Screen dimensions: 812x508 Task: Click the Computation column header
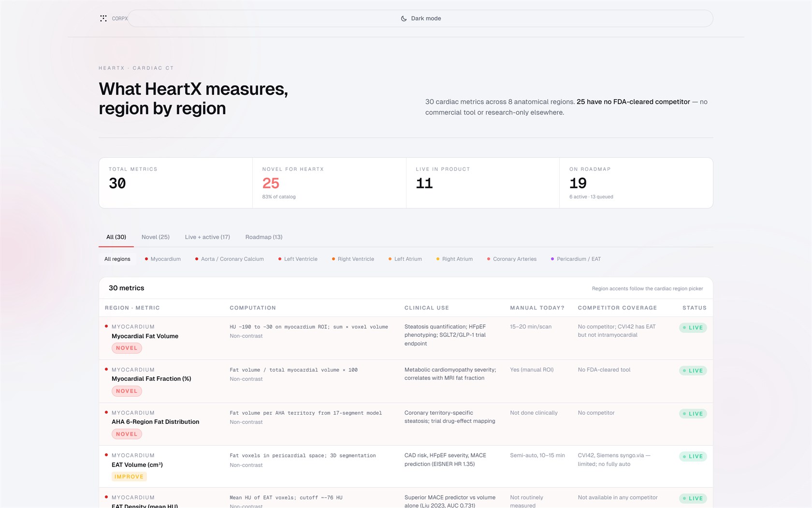[253, 308]
